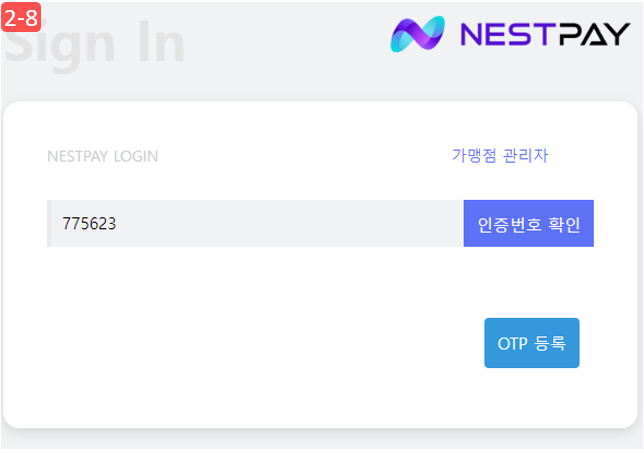644x454 pixels.
Task: Click the word LOGIN in the card header
Action: 136,156
